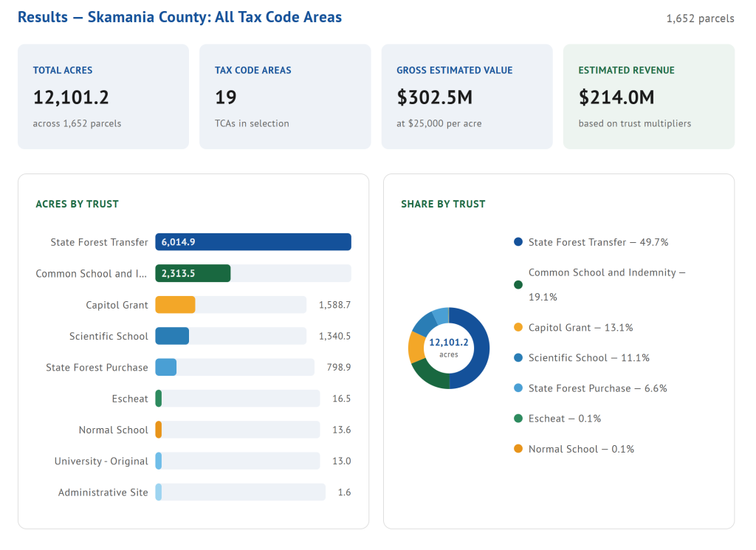Click the State Forest Purchase bar

click(x=166, y=367)
